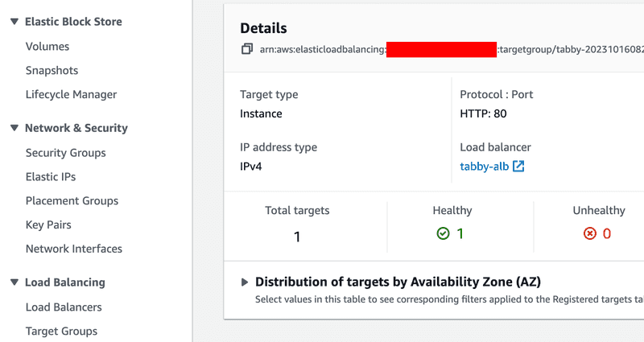This screenshot has height=342, width=644.
Task: Click the Target type value Instance
Action: (261, 113)
